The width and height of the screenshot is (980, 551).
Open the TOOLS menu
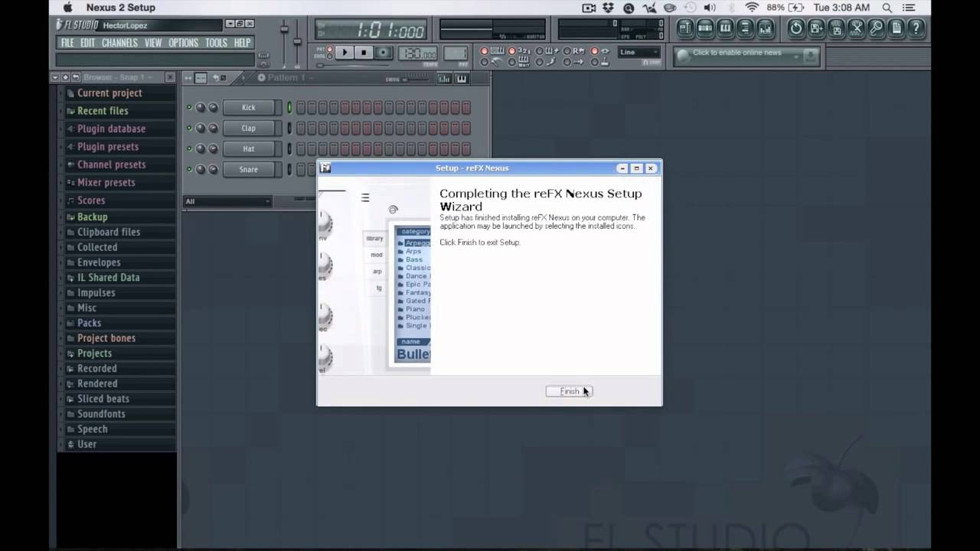[x=217, y=43]
